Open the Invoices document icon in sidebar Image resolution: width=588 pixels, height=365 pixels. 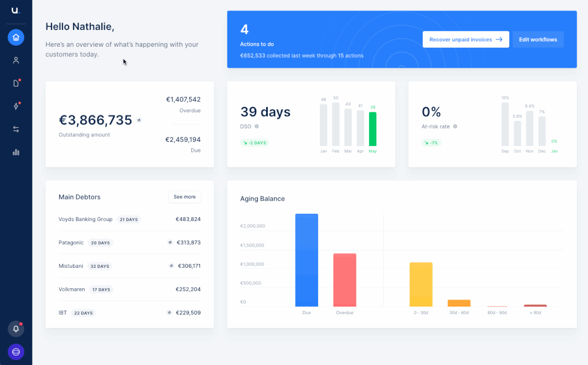16,84
